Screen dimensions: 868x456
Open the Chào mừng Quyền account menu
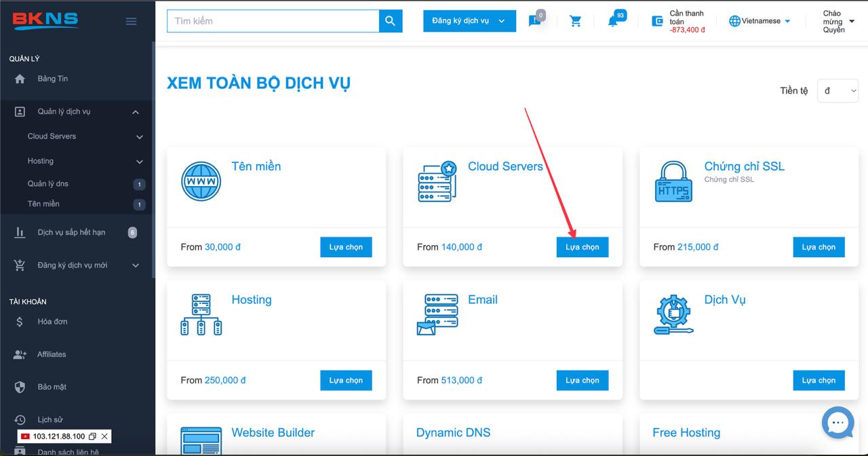click(834, 20)
